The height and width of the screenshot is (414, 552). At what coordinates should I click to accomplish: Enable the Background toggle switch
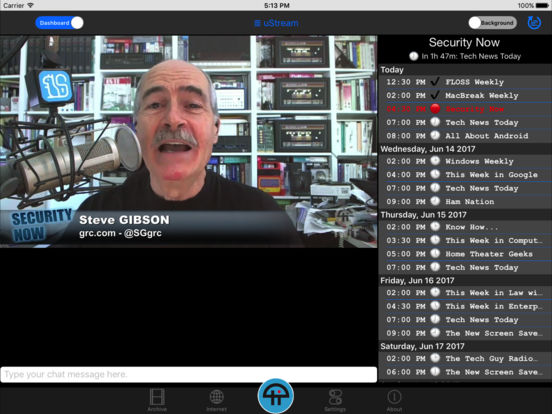(x=493, y=23)
